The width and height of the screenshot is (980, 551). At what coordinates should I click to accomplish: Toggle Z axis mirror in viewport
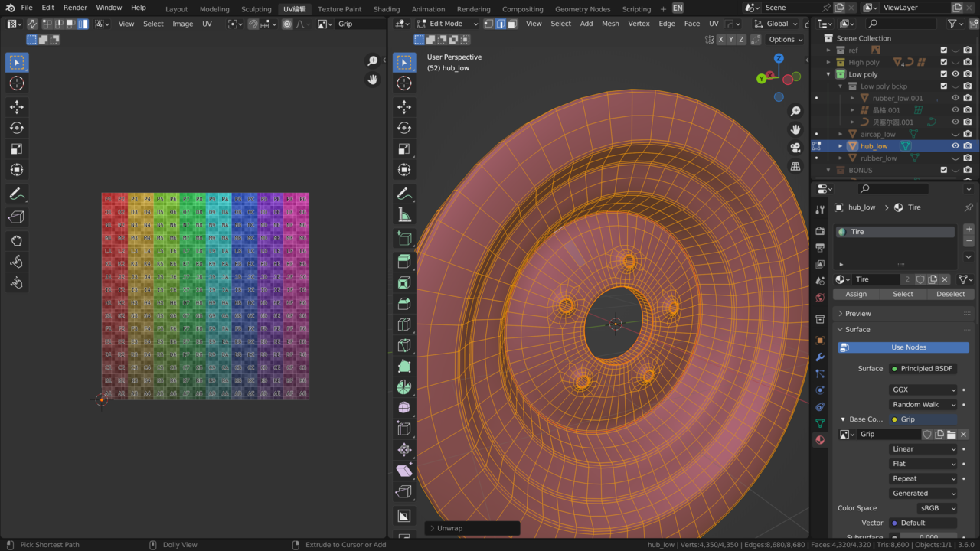click(x=741, y=40)
